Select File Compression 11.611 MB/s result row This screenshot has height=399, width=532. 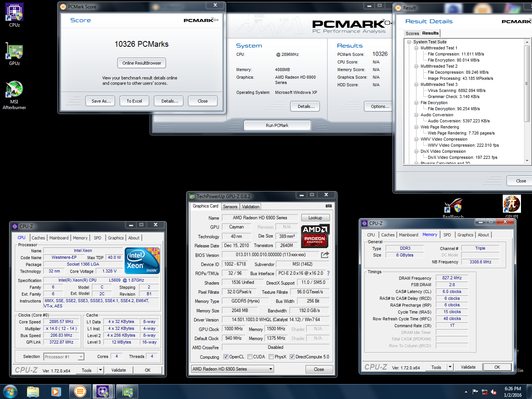(x=456, y=54)
